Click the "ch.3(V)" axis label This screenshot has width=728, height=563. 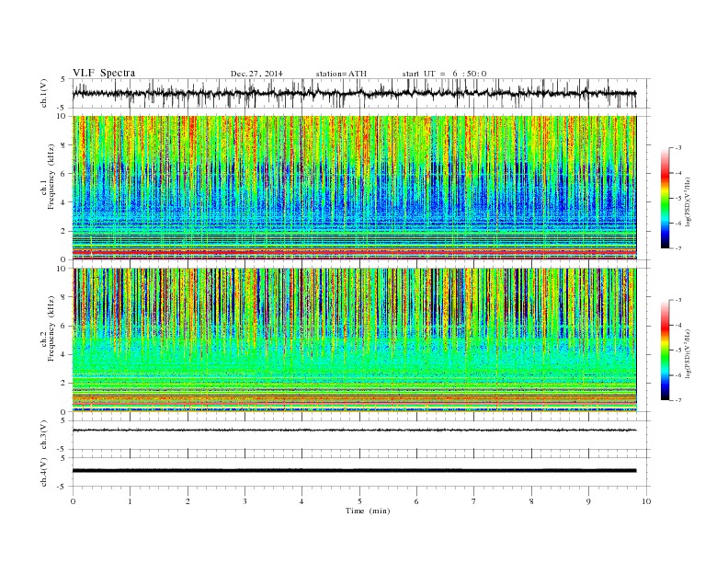[44, 435]
